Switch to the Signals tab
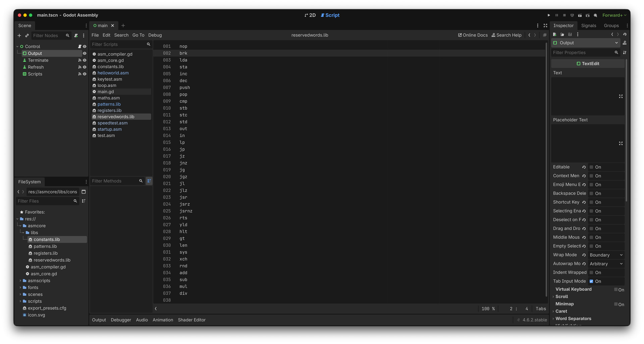The image size is (644, 344). [588, 26]
